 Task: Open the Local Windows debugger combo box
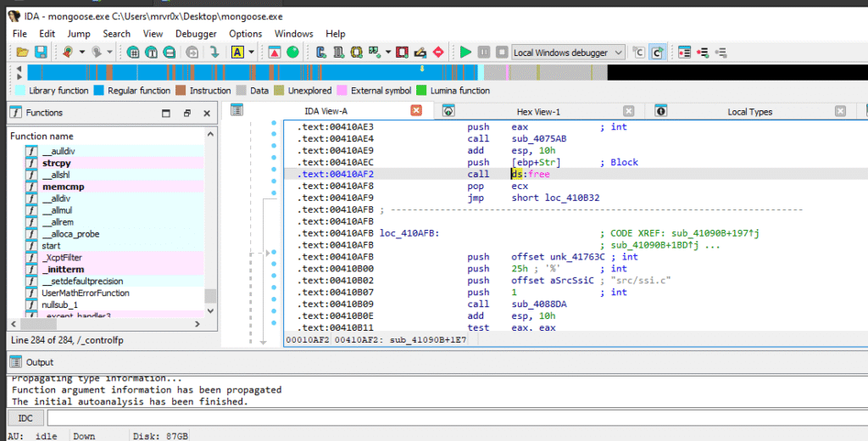pos(569,53)
